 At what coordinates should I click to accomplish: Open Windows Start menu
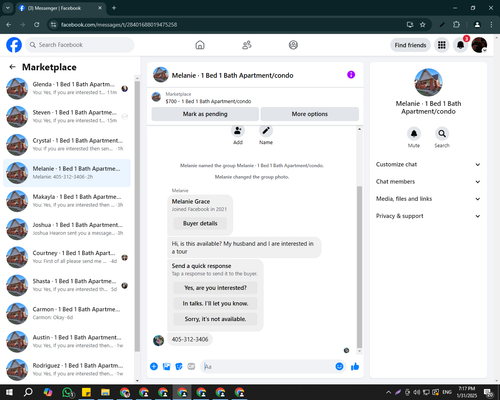coord(9,392)
